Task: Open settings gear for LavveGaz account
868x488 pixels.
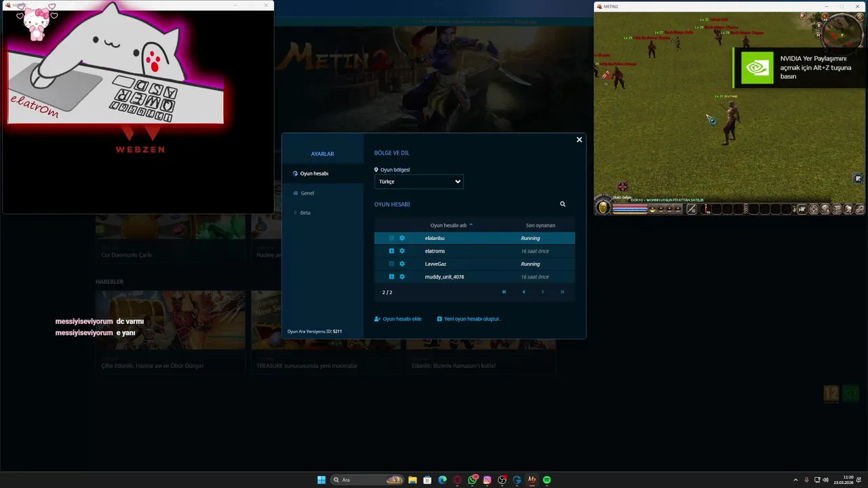Action: pos(402,264)
